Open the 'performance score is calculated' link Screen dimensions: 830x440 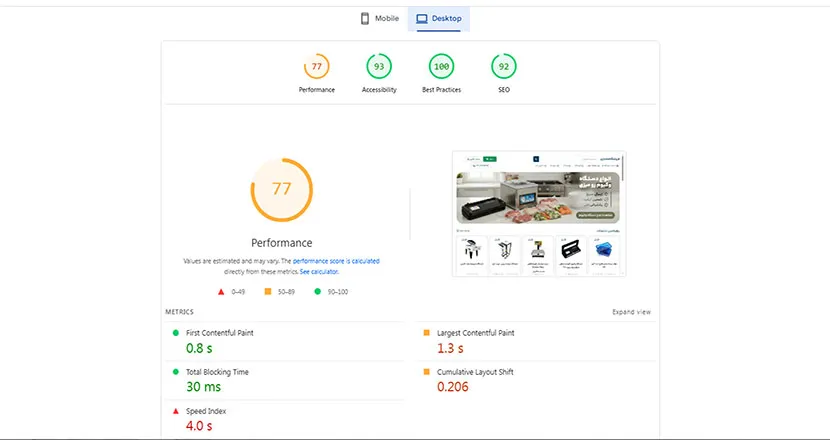[336, 261]
